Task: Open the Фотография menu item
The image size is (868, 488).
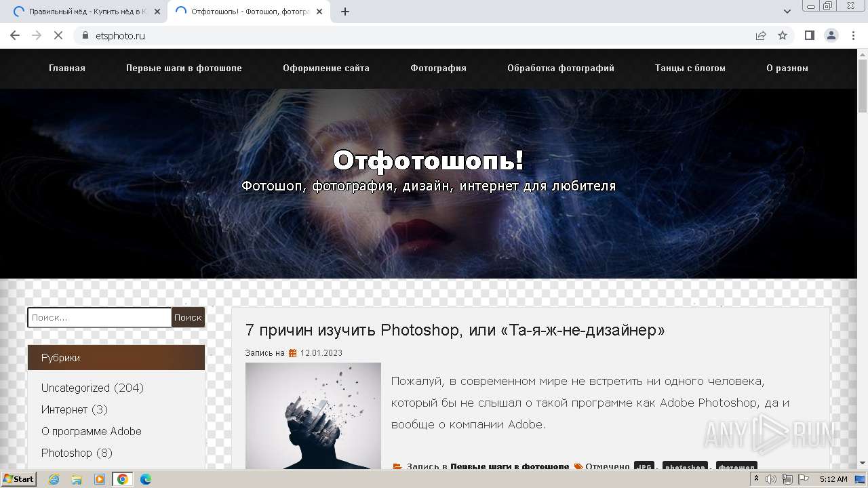Action: pos(438,68)
